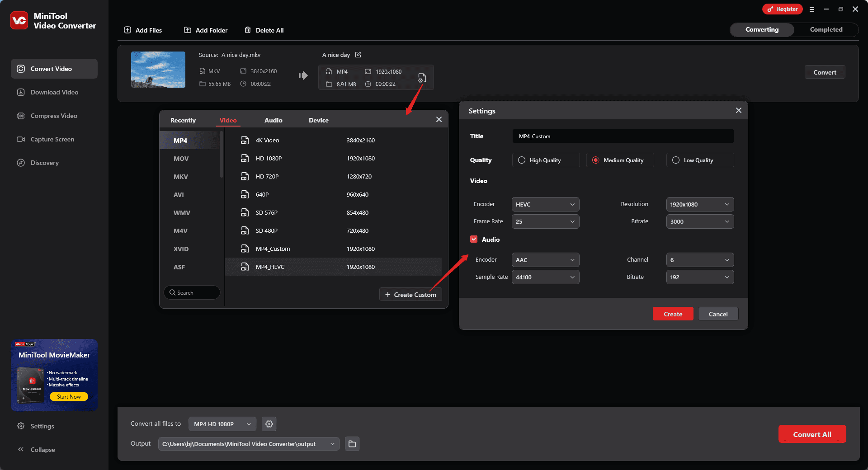Expand the audio Encoder AAC dropdown
This screenshot has width=868, height=470.
tap(545, 260)
